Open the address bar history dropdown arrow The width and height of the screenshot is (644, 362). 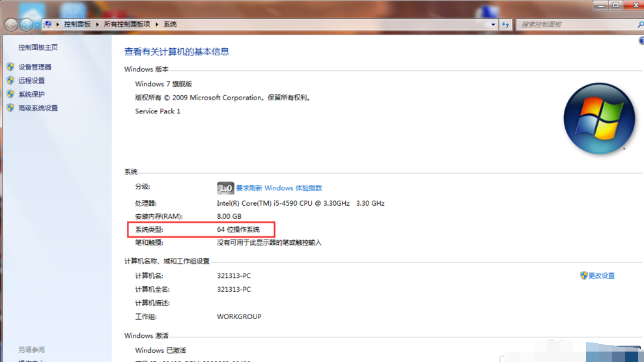[x=493, y=25]
